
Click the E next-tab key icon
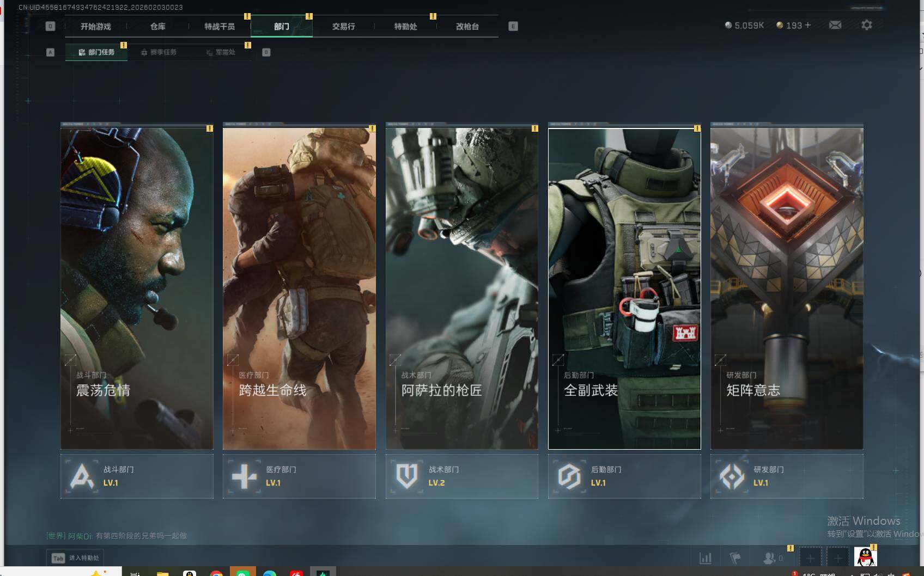[513, 26]
